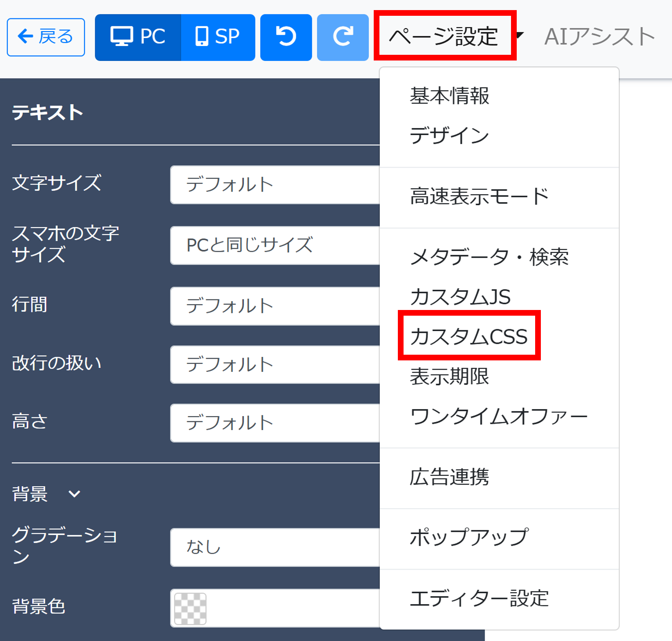The width and height of the screenshot is (672, 641).
Task: Open the グラデーション dropdown
Action: [275, 547]
